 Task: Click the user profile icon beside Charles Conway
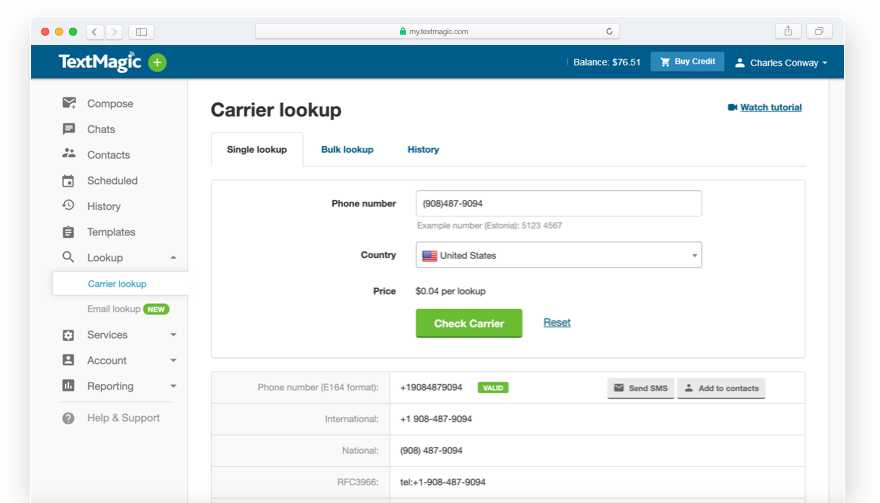tap(740, 63)
